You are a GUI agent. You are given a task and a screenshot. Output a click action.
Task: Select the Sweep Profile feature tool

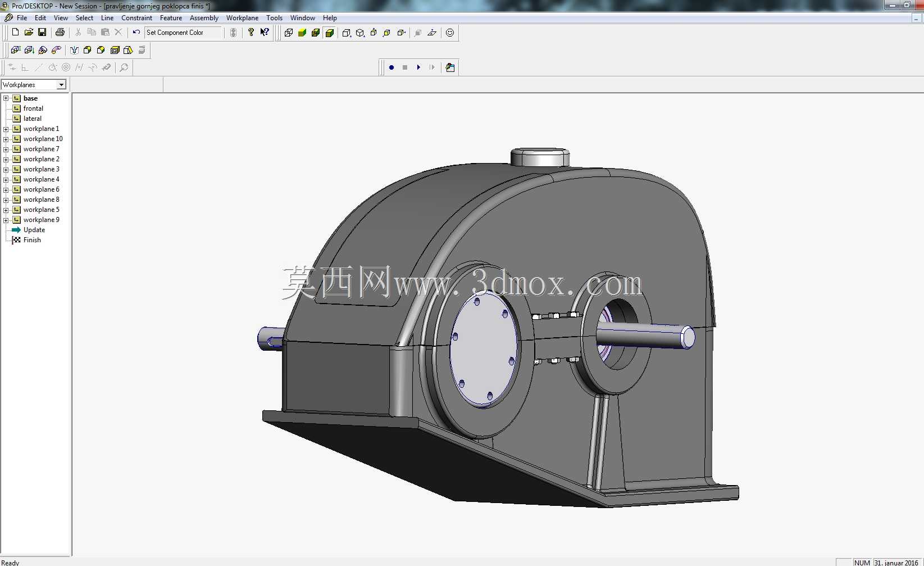(56, 50)
